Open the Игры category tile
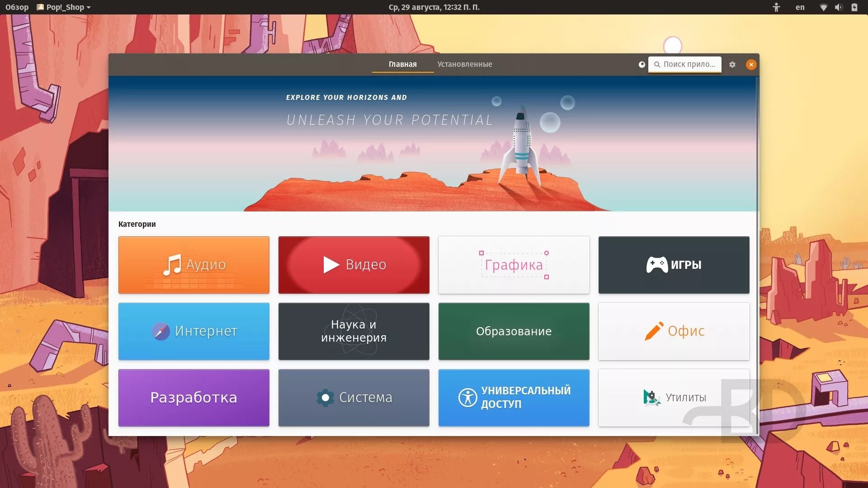This screenshot has height=488, width=868. (674, 265)
